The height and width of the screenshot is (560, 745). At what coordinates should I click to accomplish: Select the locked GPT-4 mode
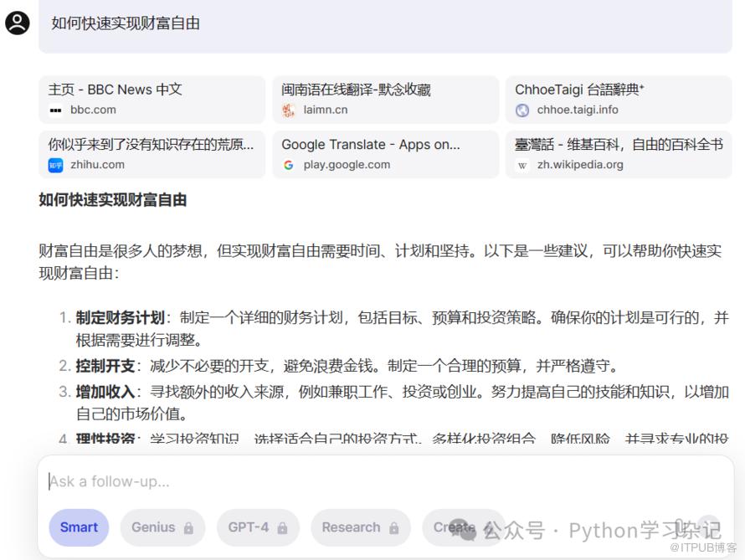258,527
